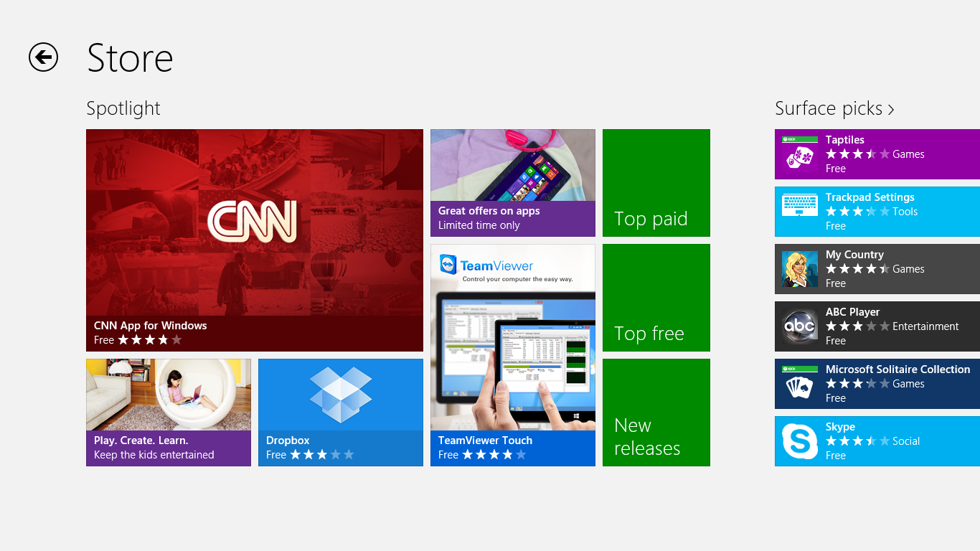Open the Top free category
Screen dimensions: 980x551
pos(656,297)
